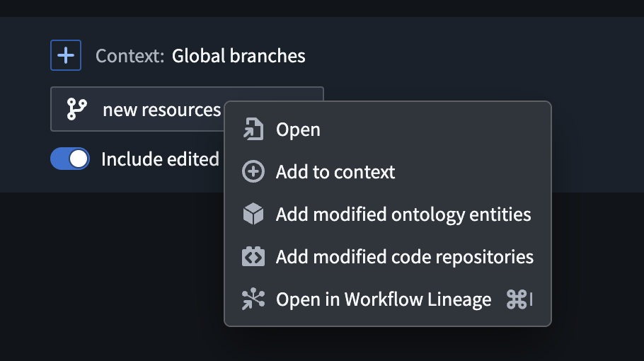Click the Workflow Lineage graph icon
The height and width of the screenshot is (361, 644).
(x=253, y=299)
